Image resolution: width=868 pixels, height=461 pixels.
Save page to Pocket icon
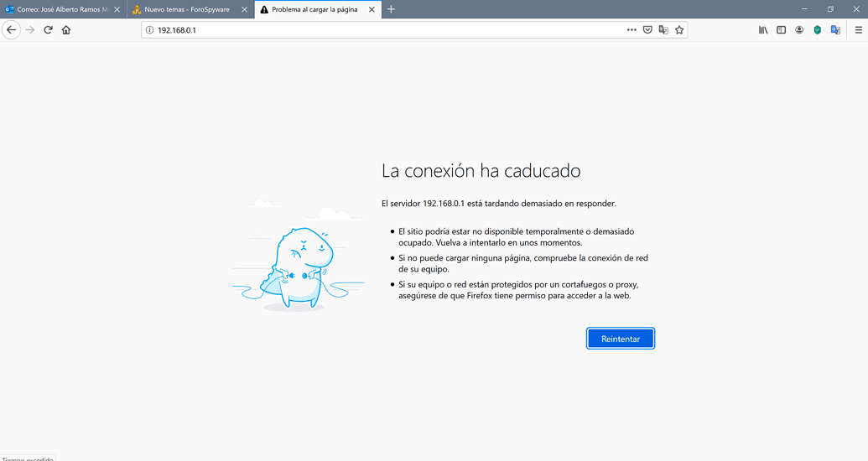click(x=647, y=30)
